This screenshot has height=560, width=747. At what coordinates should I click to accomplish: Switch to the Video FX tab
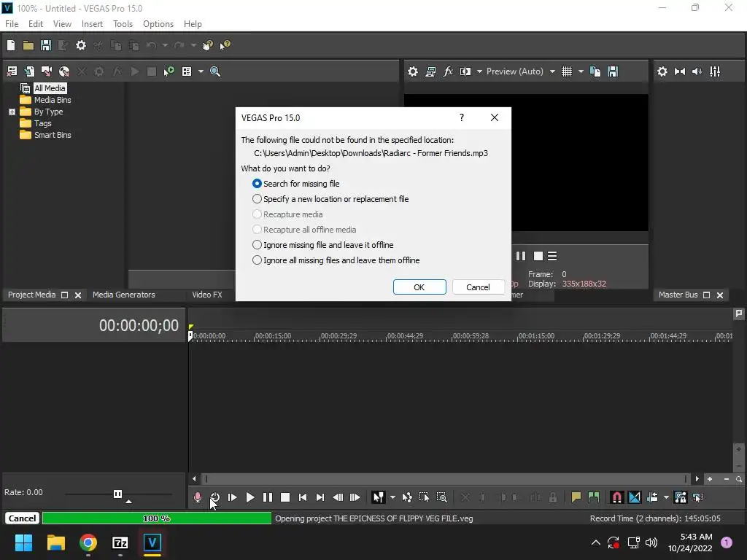pos(207,295)
